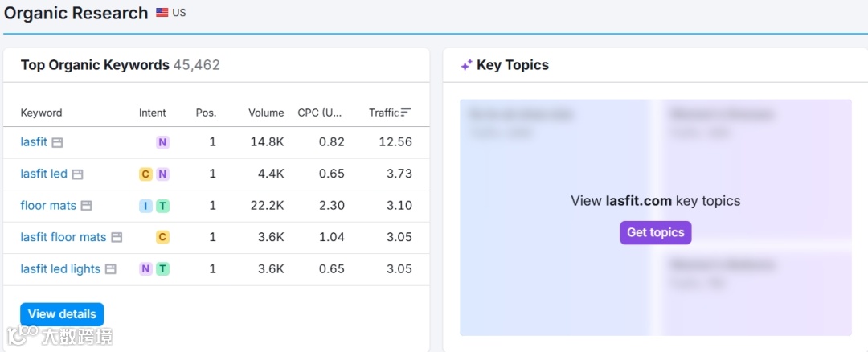868x352 pixels.
Task: Click the View details button
Action: click(x=62, y=314)
